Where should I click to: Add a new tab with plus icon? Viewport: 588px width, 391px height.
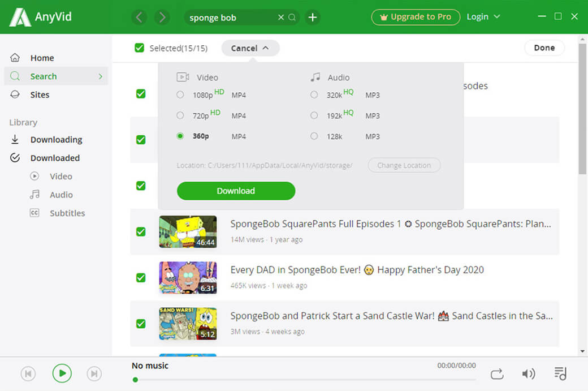point(312,18)
